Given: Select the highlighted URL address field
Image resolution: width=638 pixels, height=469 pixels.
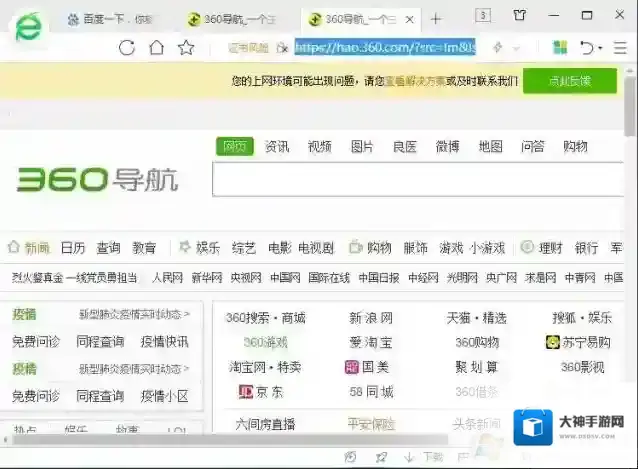Looking at the screenshot, I should (385, 47).
